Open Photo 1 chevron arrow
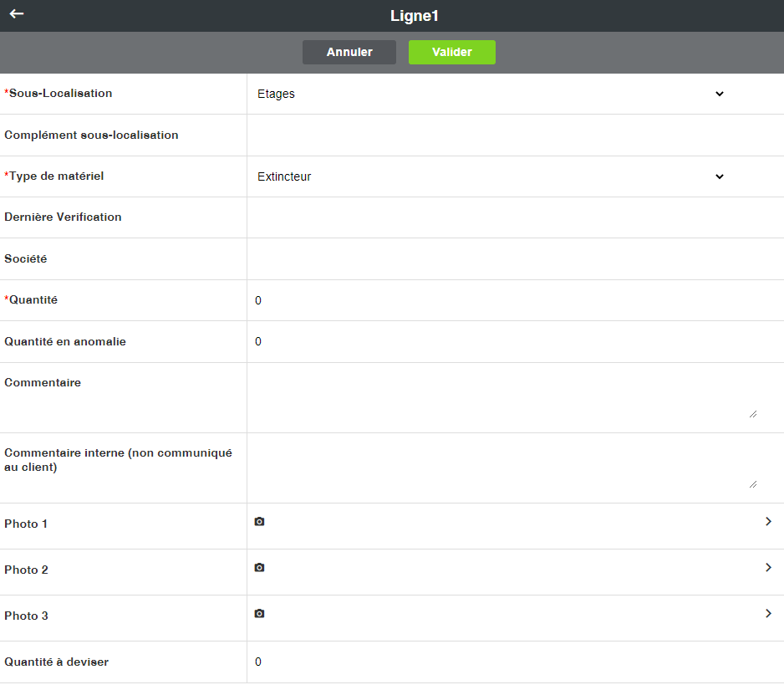This screenshot has height=690, width=784. (x=768, y=522)
